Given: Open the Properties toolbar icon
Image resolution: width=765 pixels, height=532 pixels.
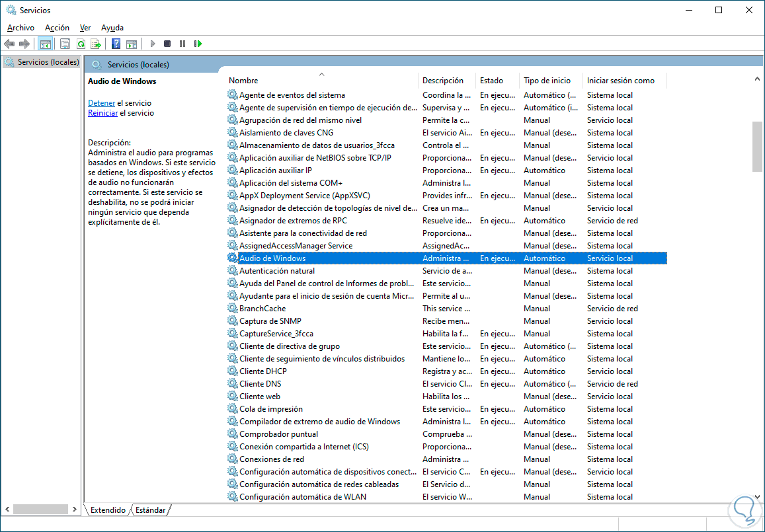Looking at the screenshot, I should tap(65, 44).
